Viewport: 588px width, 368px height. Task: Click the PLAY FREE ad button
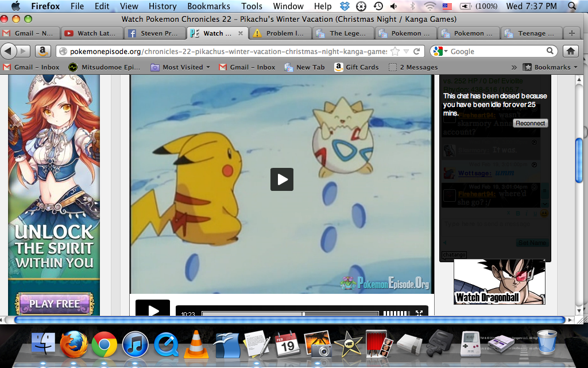(55, 304)
